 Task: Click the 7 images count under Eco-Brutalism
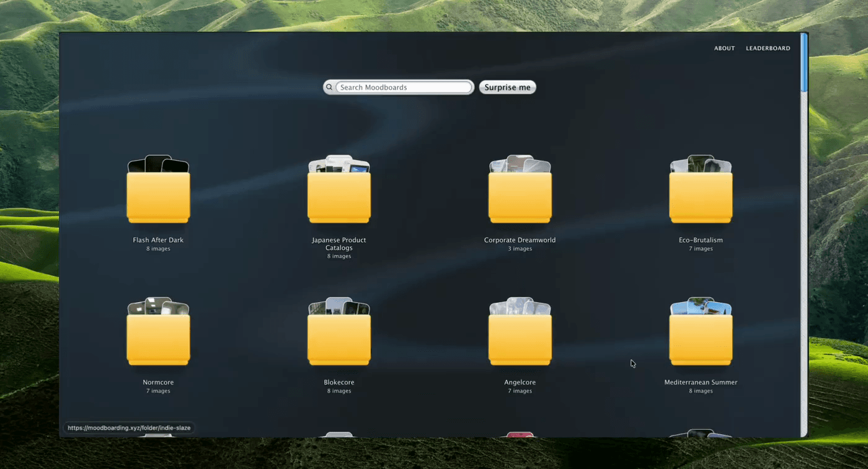[701, 249]
